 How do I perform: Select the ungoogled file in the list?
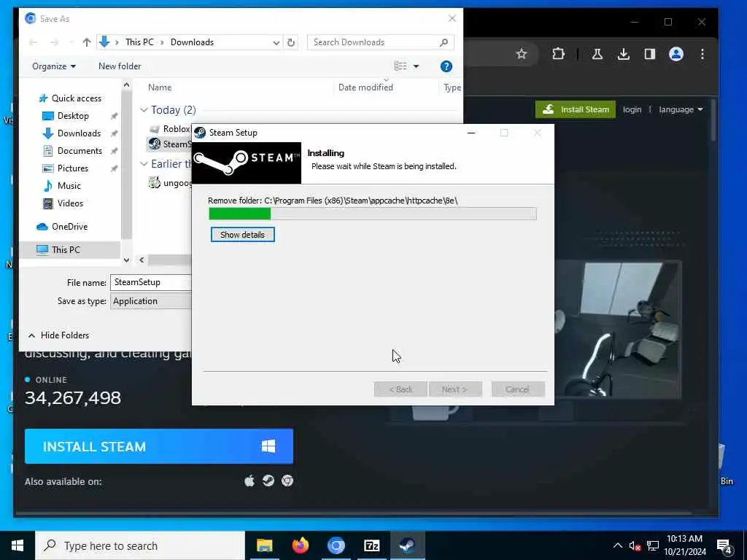[x=170, y=183]
